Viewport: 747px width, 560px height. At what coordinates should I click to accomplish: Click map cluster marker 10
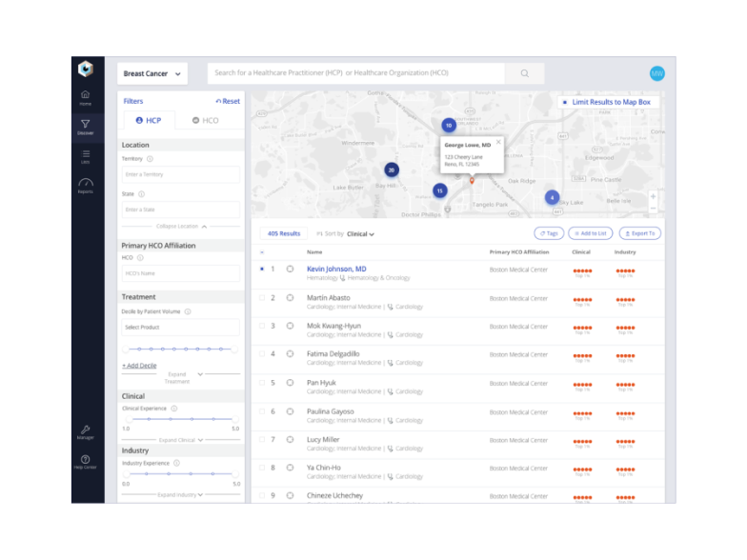click(448, 126)
